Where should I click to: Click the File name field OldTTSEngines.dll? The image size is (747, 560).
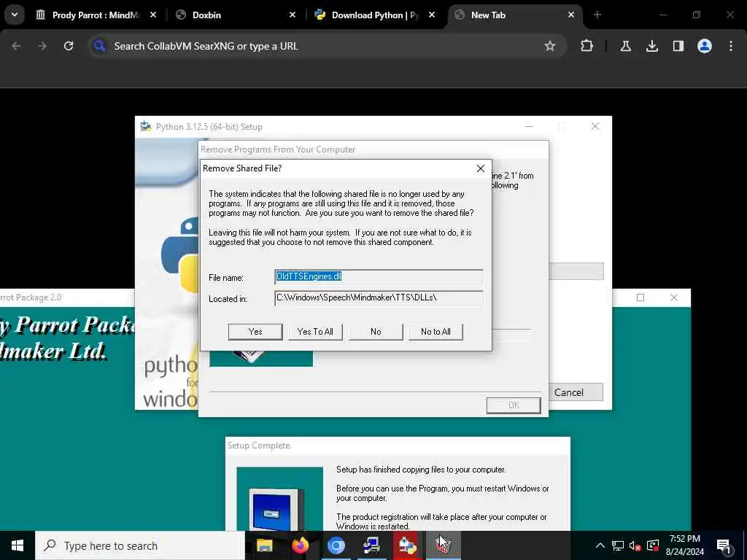click(379, 276)
